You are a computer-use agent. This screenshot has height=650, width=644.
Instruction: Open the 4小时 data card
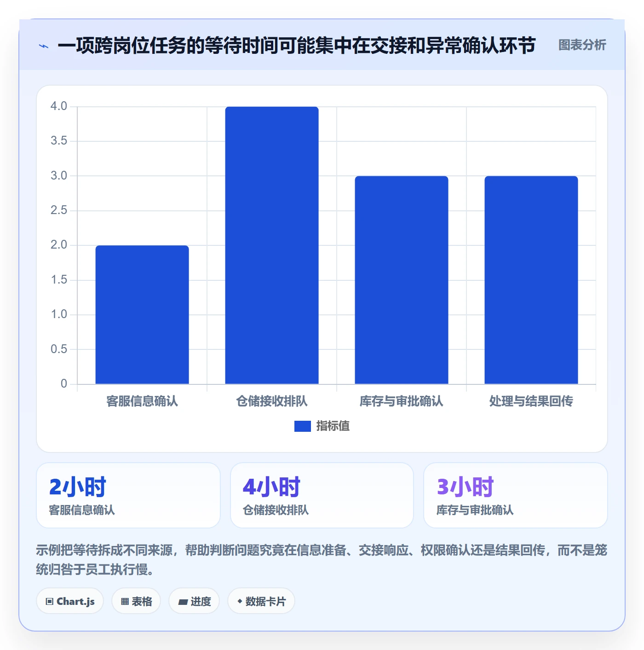(x=322, y=495)
